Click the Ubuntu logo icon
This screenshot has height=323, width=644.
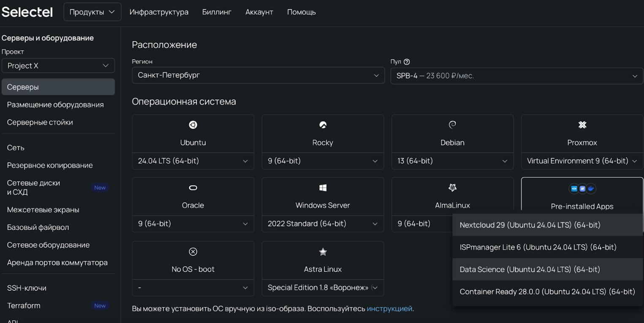(193, 125)
